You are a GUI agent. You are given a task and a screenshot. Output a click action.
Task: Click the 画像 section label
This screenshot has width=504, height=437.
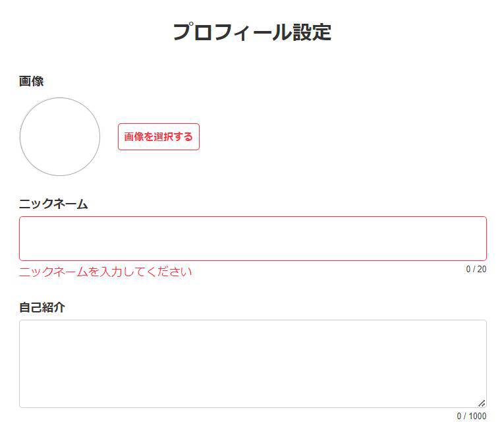[x=32, y=81]
